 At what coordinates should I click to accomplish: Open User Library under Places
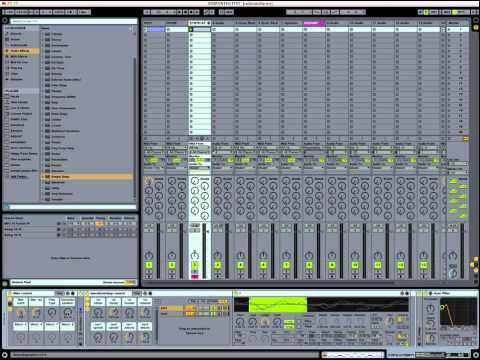coord(19,102)
